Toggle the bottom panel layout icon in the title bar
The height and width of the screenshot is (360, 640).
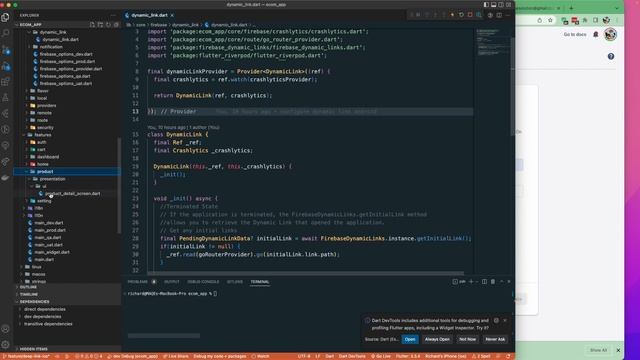pos(493,5)
